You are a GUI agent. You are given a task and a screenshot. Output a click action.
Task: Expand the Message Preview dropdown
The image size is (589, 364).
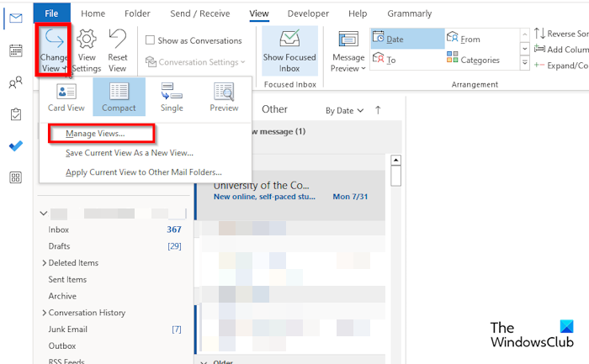point(348,51)
